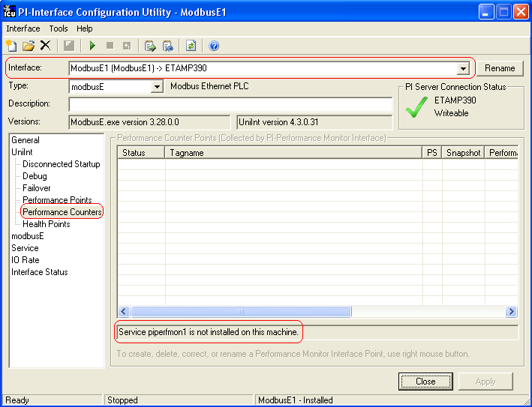Click 'Modbus Ethernet PLC' type label
532x407 pixels.
coord(209,86)
